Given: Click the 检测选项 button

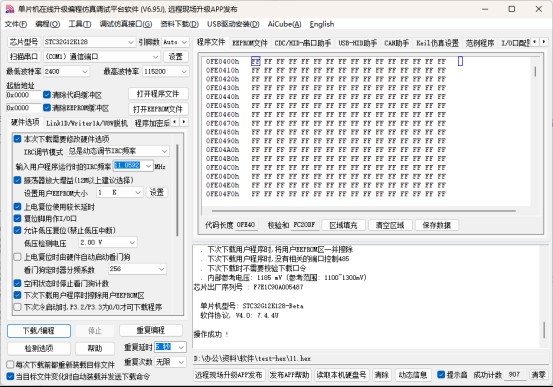Looking at the screenshot, I should [x=39, y=349].
